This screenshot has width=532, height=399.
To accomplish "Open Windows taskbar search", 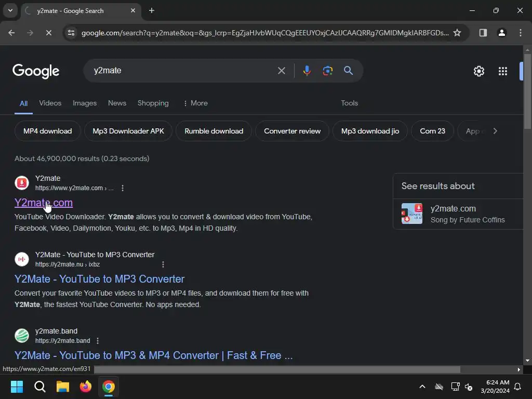I will coord(39,387).
